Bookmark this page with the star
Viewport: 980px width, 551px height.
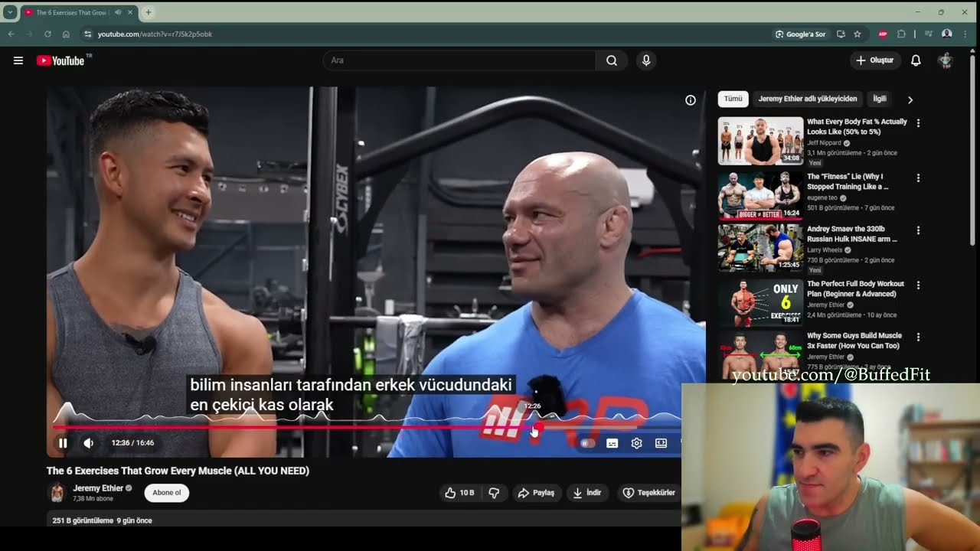pos(857,34)
